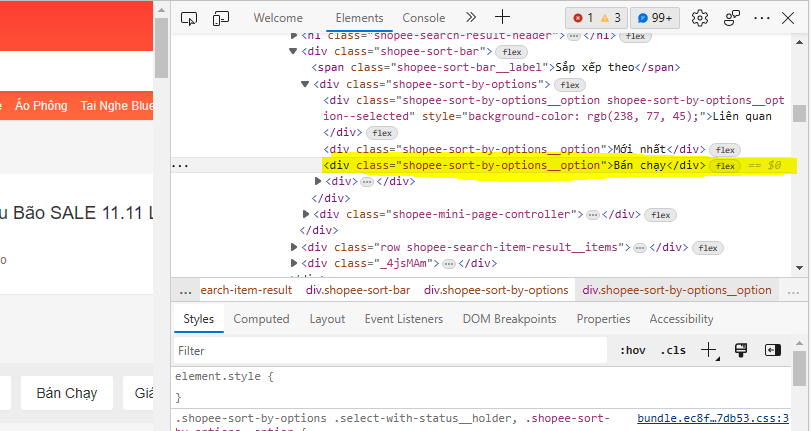Select the earch-item-result breadcrumb
This screenshot has width=811, height=431.
[246, 290]
